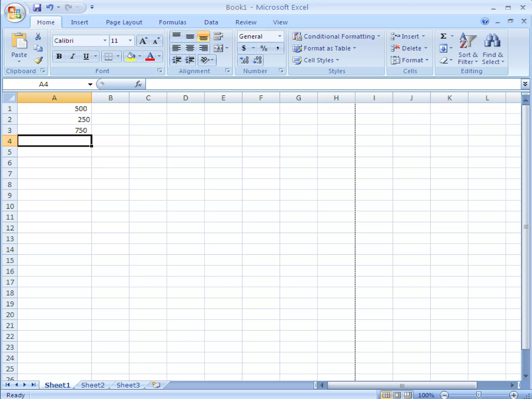532x399 pixels.
Task: Toggle bold formatting
Action: click(59, 56)
